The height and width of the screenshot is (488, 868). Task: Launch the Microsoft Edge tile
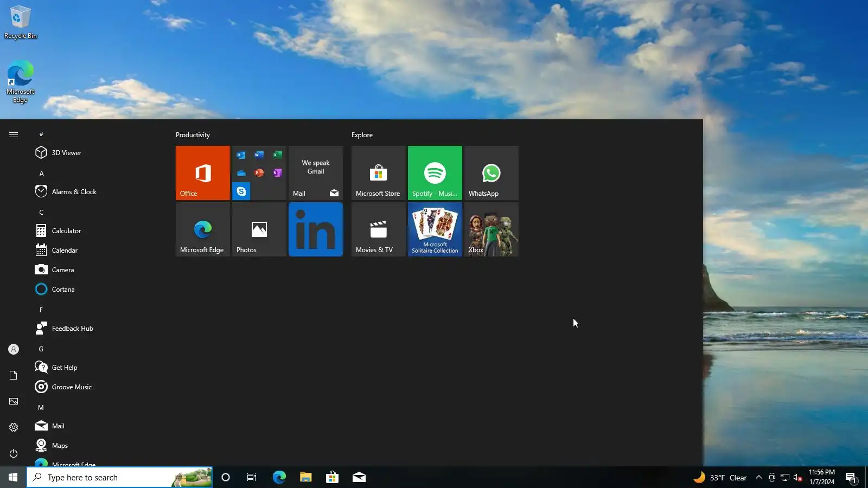tap(203, 229)
